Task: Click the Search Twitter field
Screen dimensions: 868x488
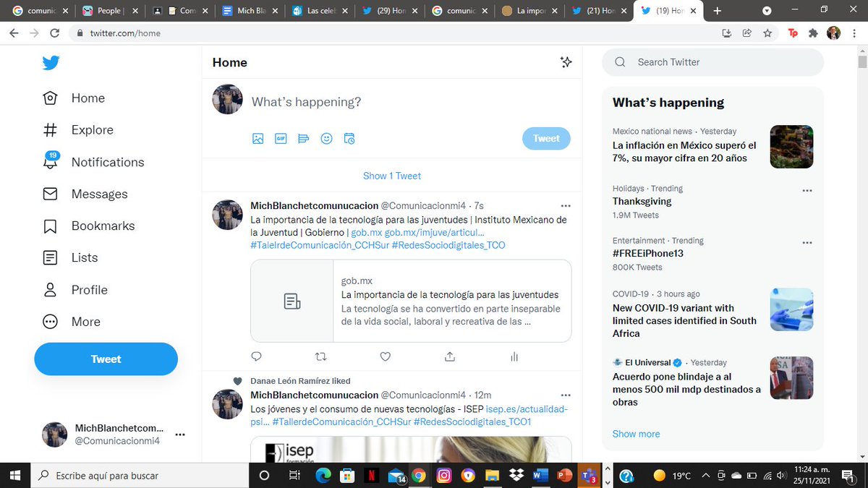Action: [x=713, y=62]
